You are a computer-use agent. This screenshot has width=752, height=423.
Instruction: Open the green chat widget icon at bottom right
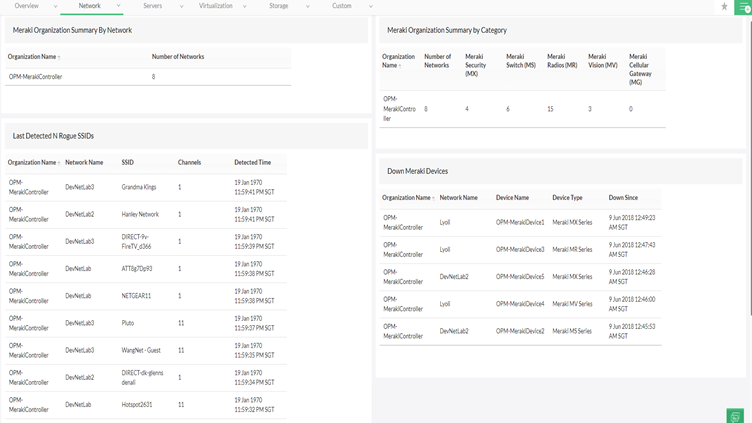[x=735, y=416]
